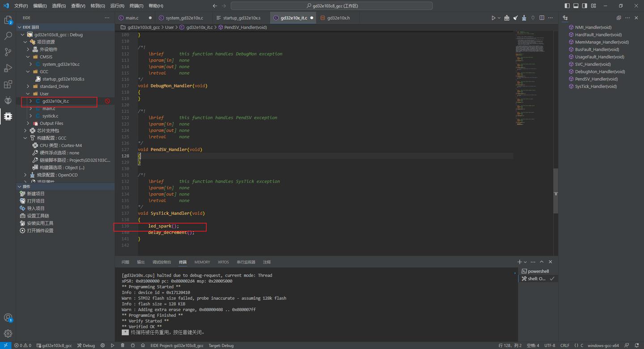Open the 终端(T) menu
Screen dimensions: 644x349
click(x=136, y=6)
